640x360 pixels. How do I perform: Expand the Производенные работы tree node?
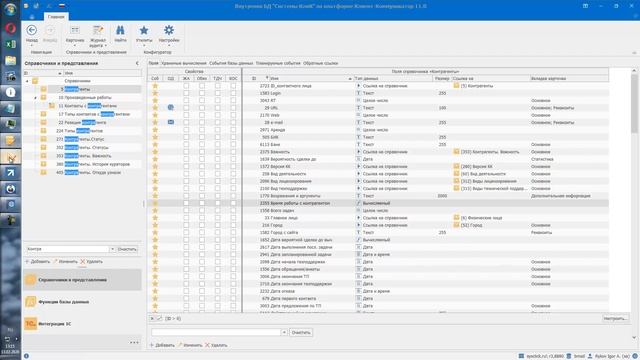36,98
